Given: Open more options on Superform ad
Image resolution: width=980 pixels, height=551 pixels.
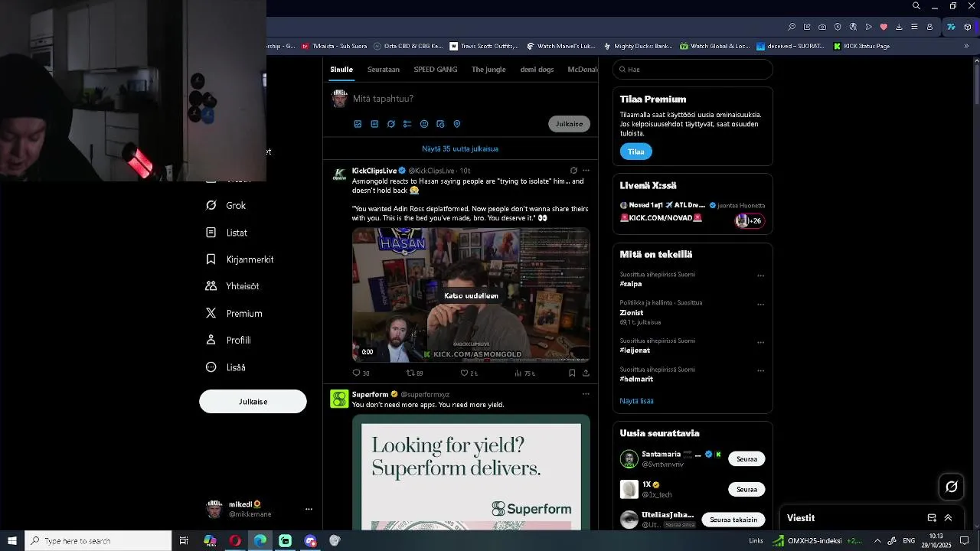Looking at the screenshot, I should point(586,394).
